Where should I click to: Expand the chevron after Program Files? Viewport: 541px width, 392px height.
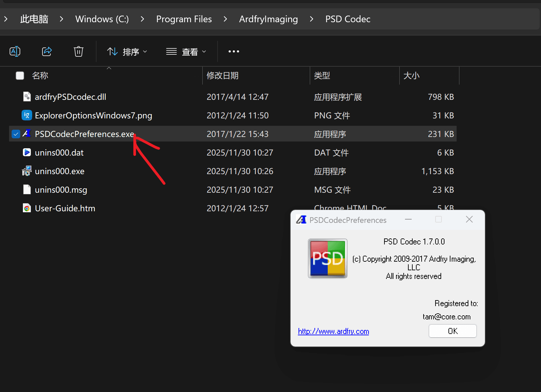coord(225,19)
